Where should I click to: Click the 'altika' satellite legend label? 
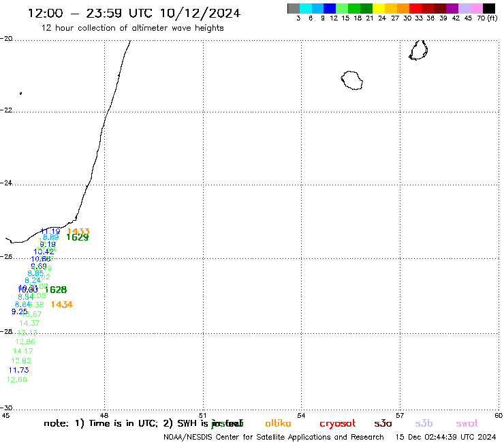coord(278,423)
